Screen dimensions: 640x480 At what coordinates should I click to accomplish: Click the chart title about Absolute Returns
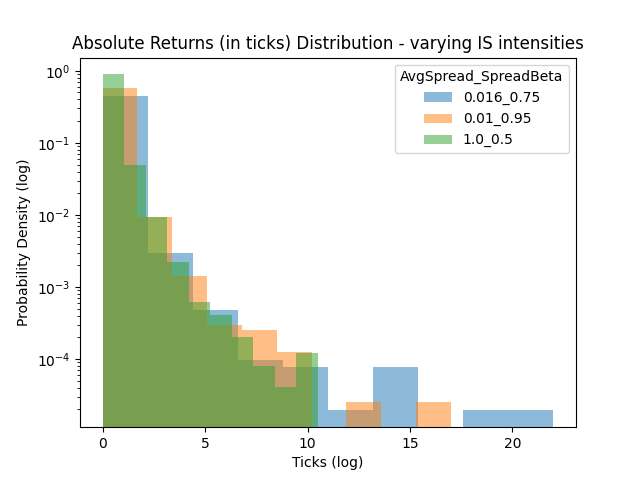pyautogui.click(x=328, y=43)
